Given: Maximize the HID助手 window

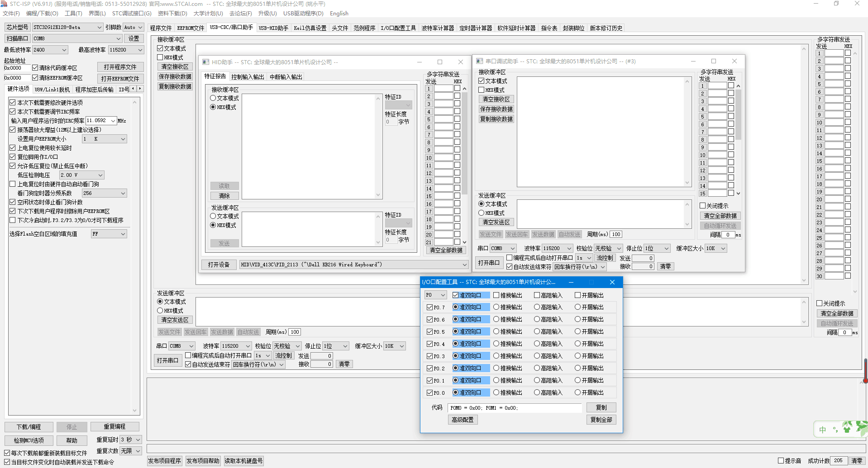Looking at the screenshot, I should 440,62.
